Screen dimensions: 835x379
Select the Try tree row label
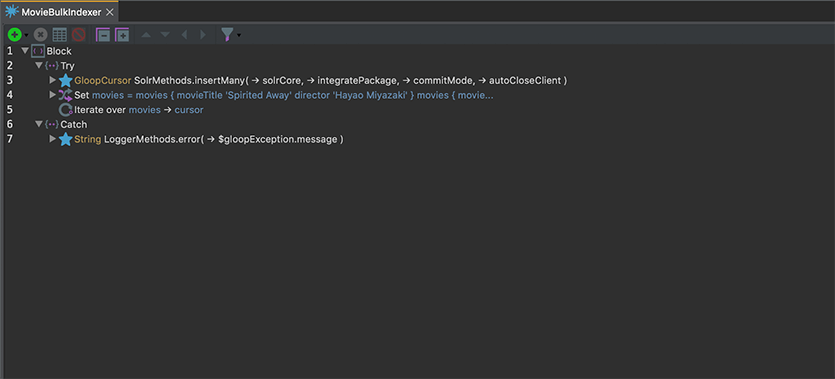(68, 66)
